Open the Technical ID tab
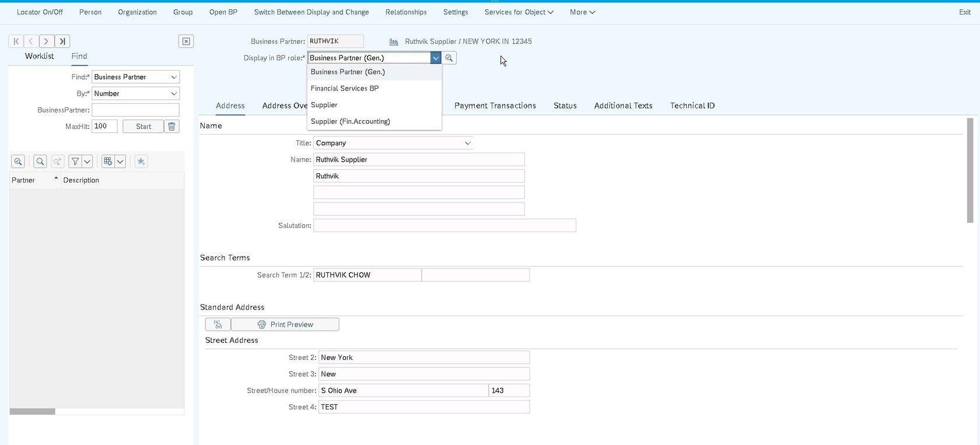980x445 pixels. (x=692, y=106)
